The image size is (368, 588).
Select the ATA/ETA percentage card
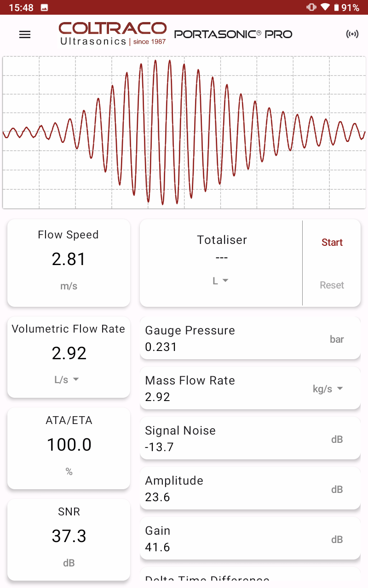tap(69, 447)
